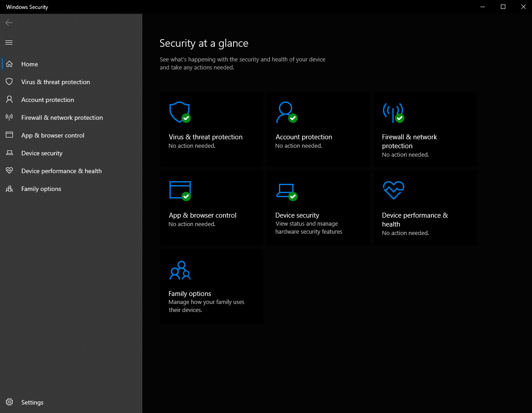Select Home in the sidebar
Viewport: 532px width, 413px height.
[x=30, y=64]
